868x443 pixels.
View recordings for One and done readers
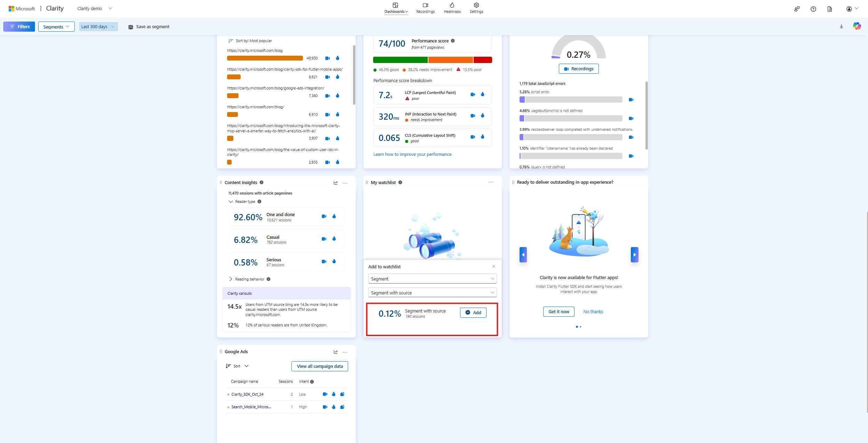coord(324,216)
